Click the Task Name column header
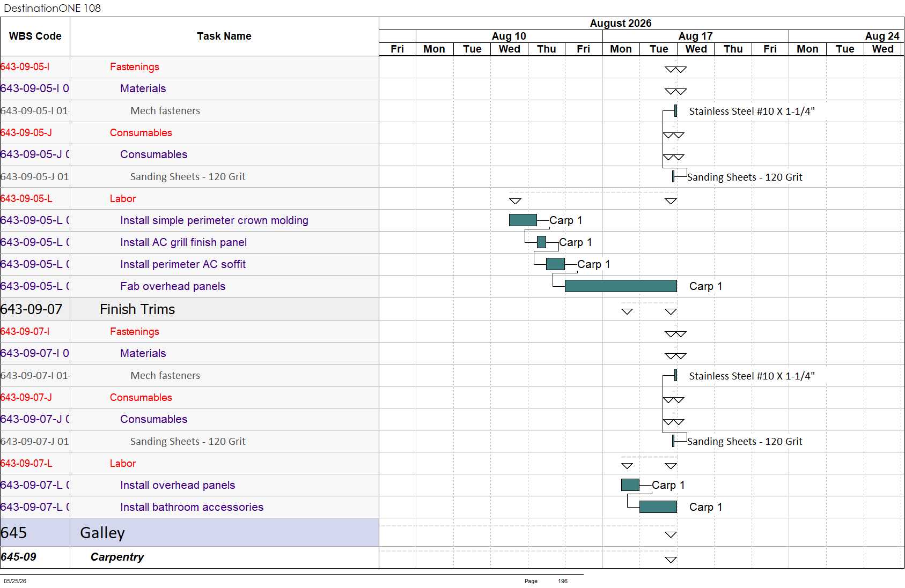The width and height of the screenshot is (905, 588). (224, 36)
